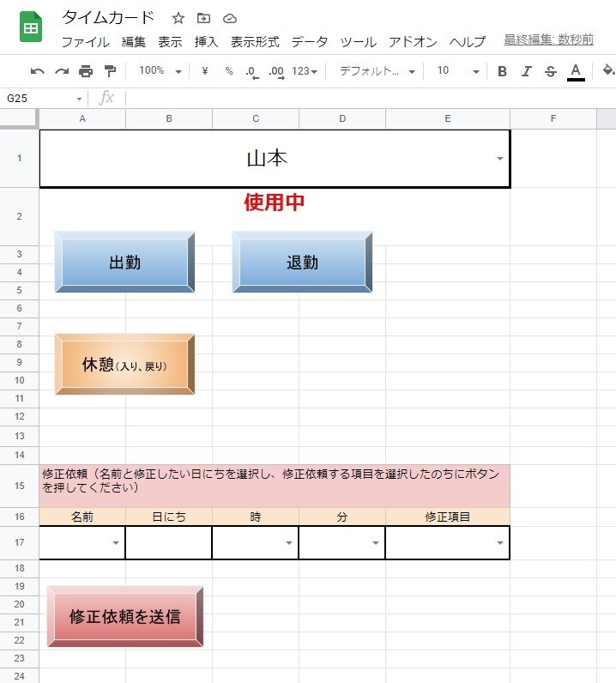Check the cloud save status icon

pos(230,18)
